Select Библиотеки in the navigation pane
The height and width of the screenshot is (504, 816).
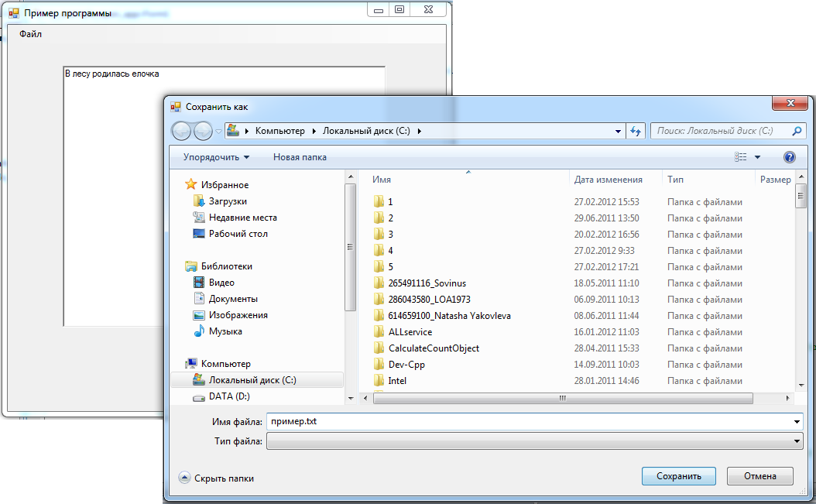coord(218,266)
